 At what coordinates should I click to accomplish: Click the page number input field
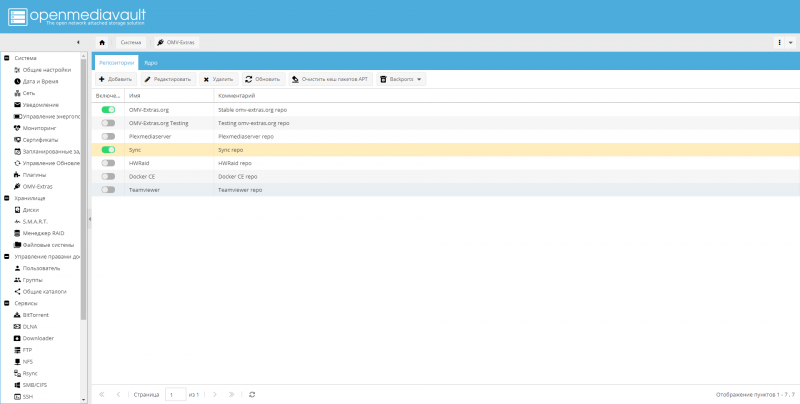176,394
